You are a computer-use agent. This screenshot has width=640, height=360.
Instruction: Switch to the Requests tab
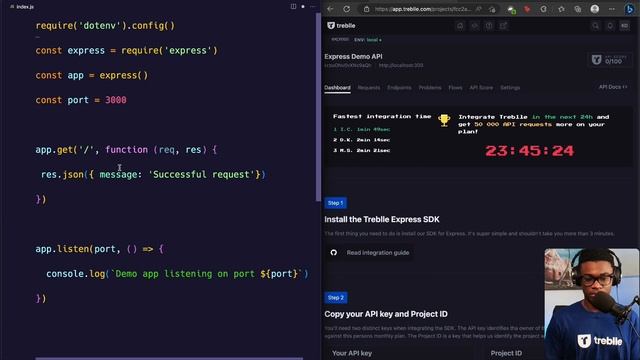369,88
